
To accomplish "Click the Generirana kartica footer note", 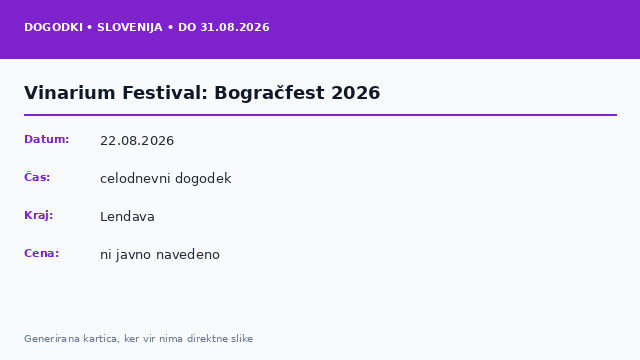I will click(x=138, y=339).
